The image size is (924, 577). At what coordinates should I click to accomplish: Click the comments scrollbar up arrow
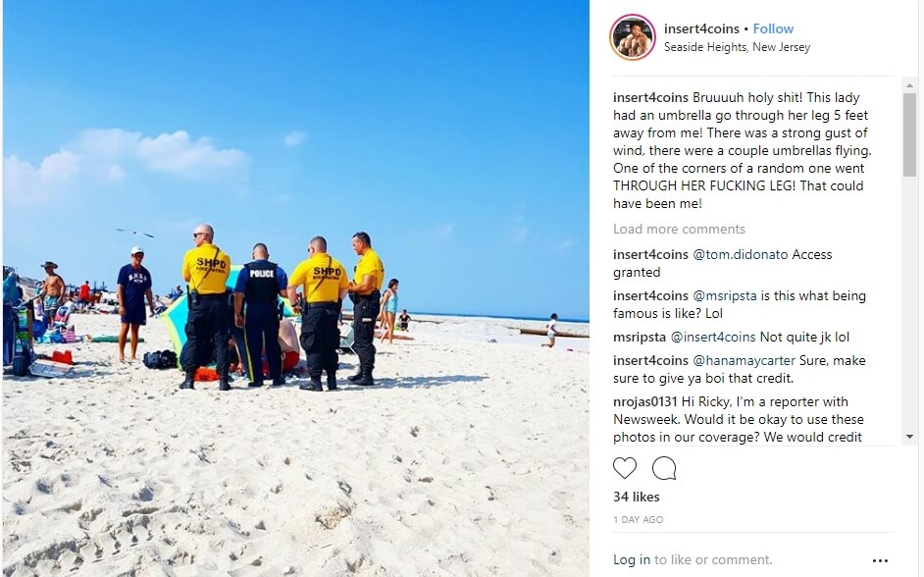point(909,85)
